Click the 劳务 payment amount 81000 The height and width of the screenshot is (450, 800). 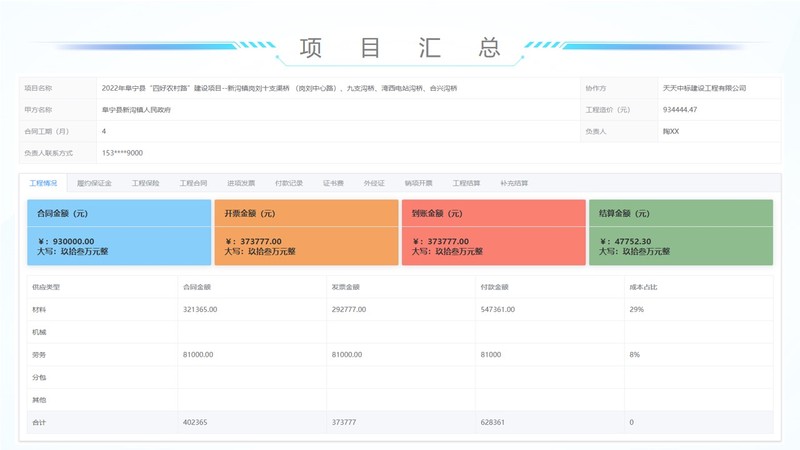[490, 355]
